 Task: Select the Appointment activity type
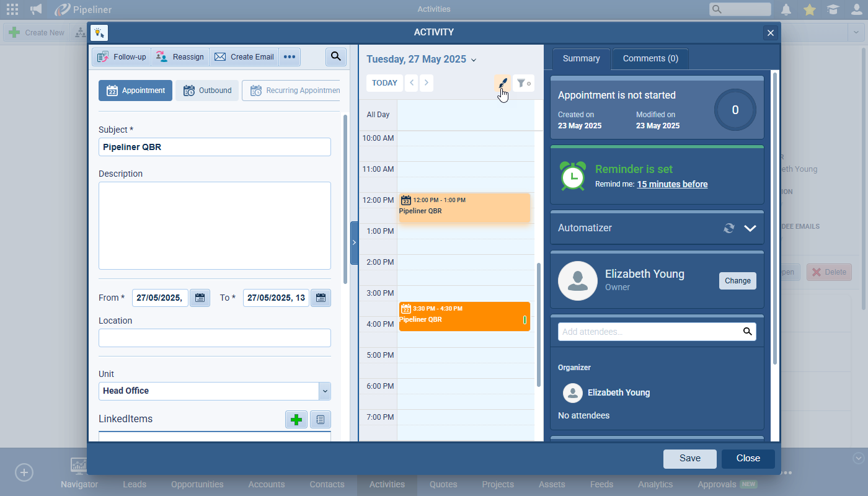point(135,91)
